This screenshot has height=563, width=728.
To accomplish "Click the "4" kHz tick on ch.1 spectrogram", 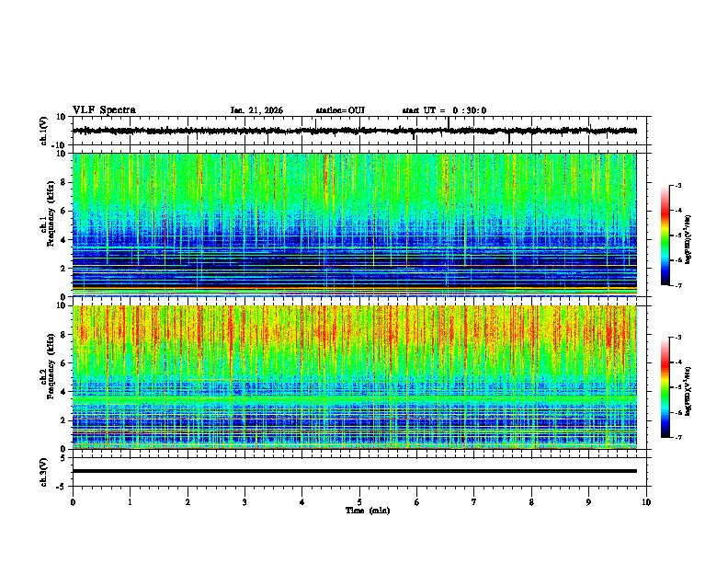I will [x=63, y=240].
